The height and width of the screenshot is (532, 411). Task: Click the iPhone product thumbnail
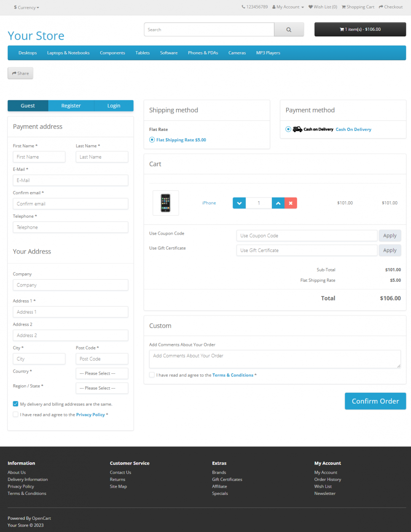coord(165,203)
